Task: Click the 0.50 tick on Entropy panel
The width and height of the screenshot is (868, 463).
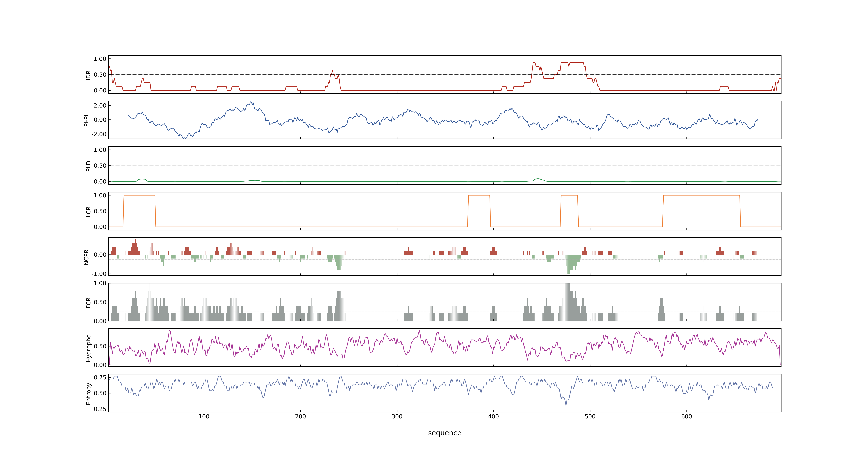Action: tap(100, 393)
